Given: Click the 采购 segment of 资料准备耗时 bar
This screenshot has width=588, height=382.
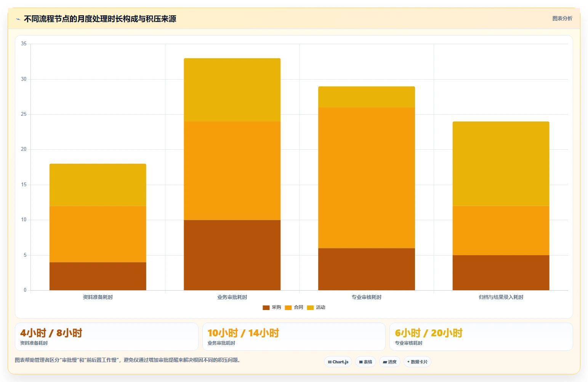Looking at the screenshot, I should (x=98, y=276).
